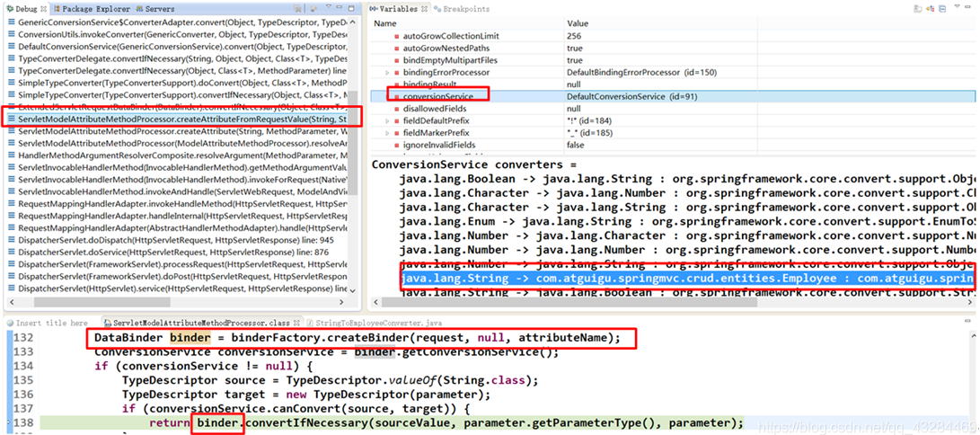The width and height of the screenshot is (980, 435).
Task: Select DispatcherServlet.doDispatch line 945 frame
Action: (178, 240)
